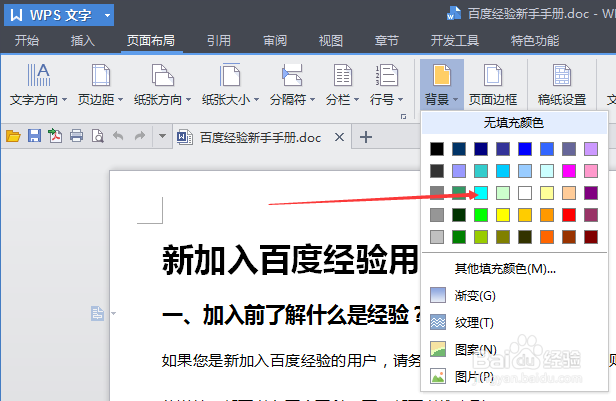Screen dimensions: 616x401
Task: Close the 百度经验新手手册.doc tab
Action: coord(339,137)
